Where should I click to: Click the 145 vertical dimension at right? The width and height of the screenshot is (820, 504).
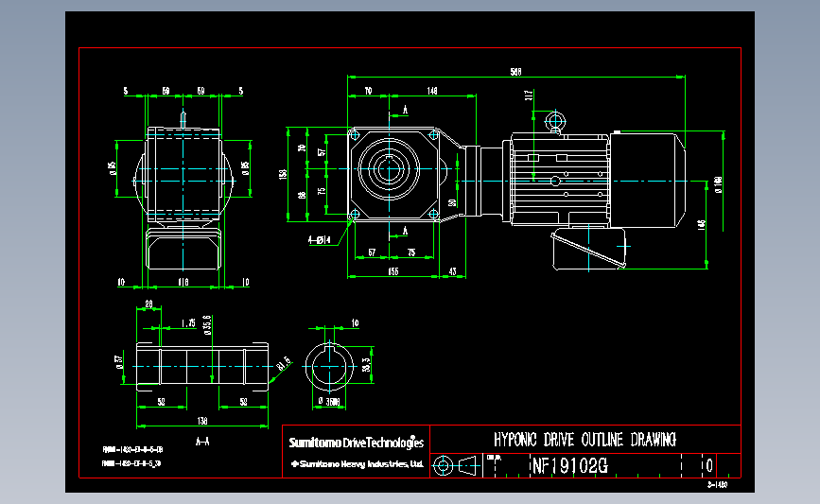pyautogui.click(x=701, y=225)
